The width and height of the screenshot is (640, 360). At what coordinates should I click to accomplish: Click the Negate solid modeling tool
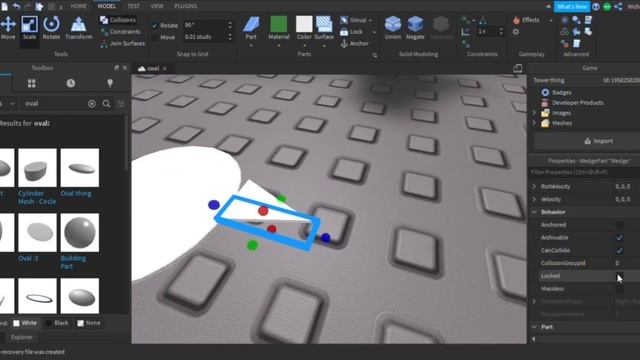(415, 28)
